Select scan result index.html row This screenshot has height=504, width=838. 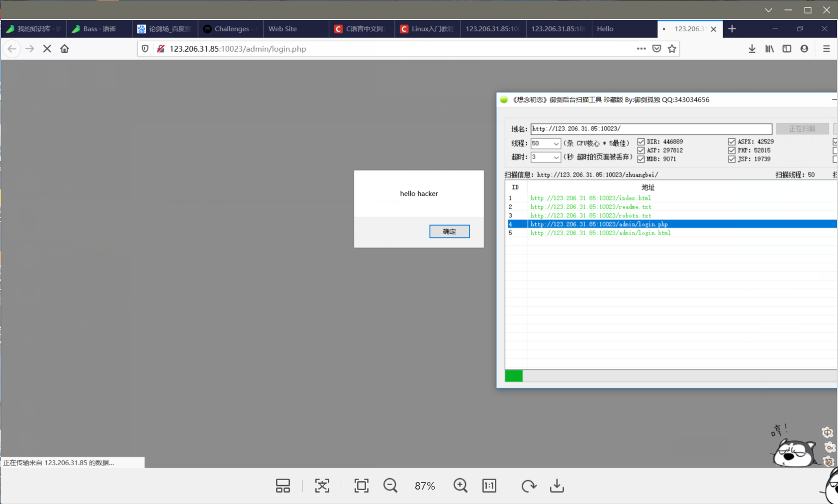point(671,198)
